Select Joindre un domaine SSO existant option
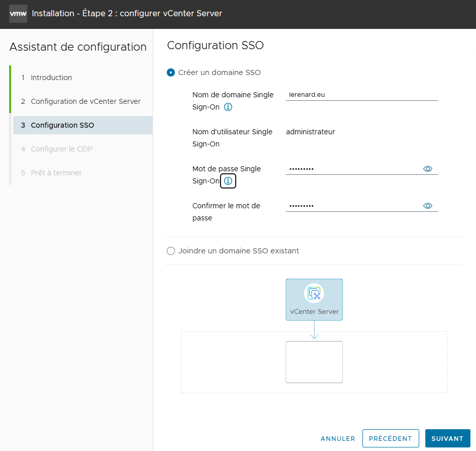The image size is (476, 451). [171, 251]
